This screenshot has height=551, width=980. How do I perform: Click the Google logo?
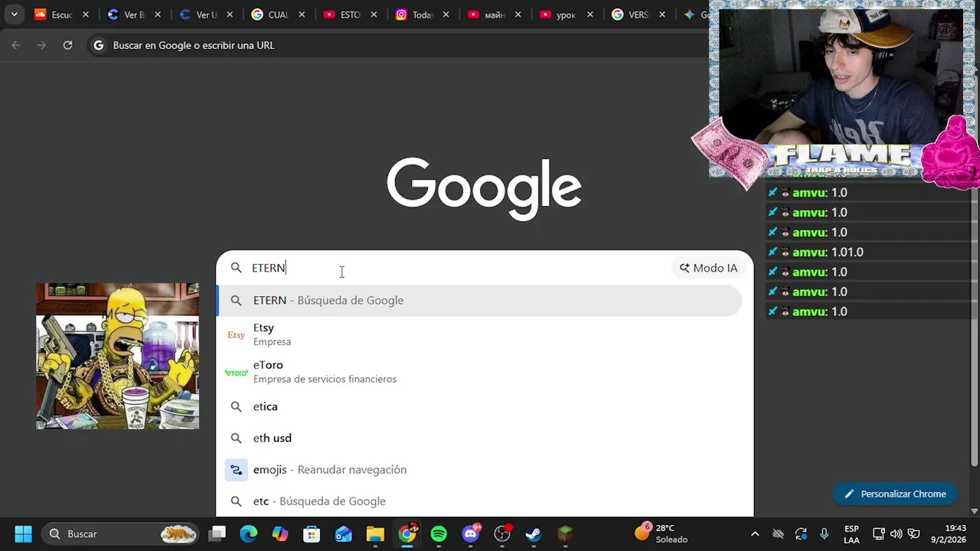(484, 187)
